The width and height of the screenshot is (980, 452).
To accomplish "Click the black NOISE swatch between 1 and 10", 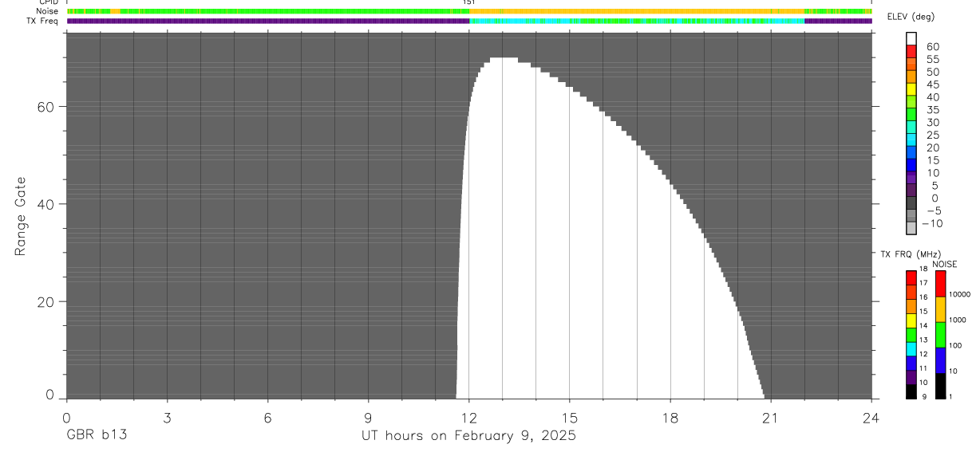I will pos(940,385).
